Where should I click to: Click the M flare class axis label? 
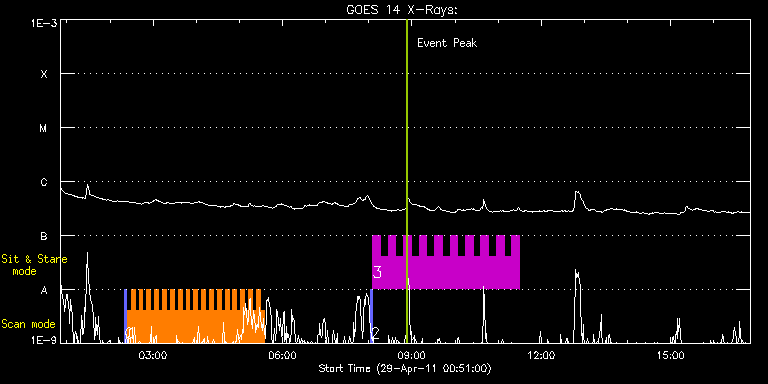44,128
